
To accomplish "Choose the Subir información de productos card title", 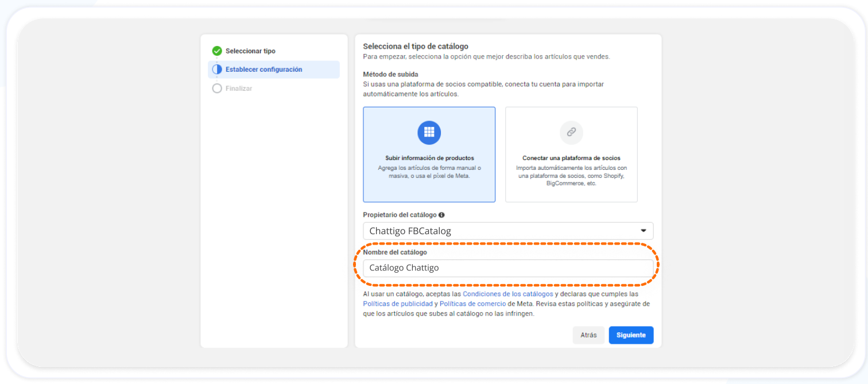I will (429, 158).
